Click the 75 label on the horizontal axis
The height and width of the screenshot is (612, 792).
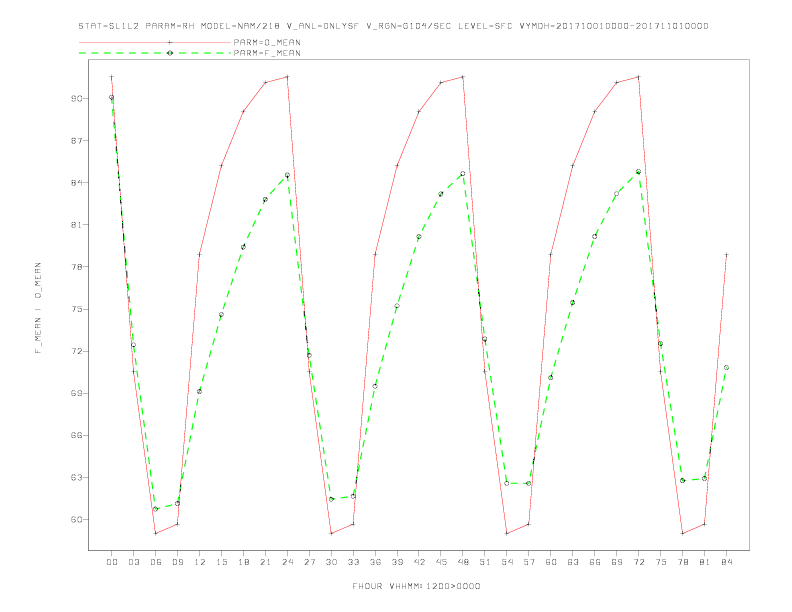point(661,562)
